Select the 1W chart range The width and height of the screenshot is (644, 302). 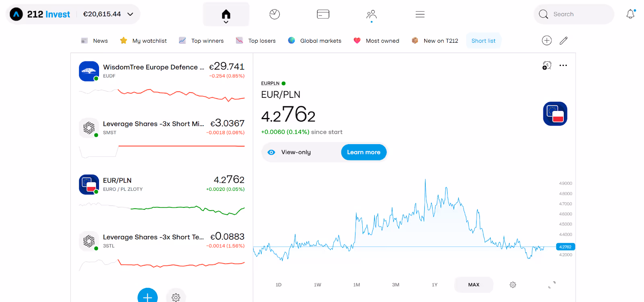(x=318, y=285)
